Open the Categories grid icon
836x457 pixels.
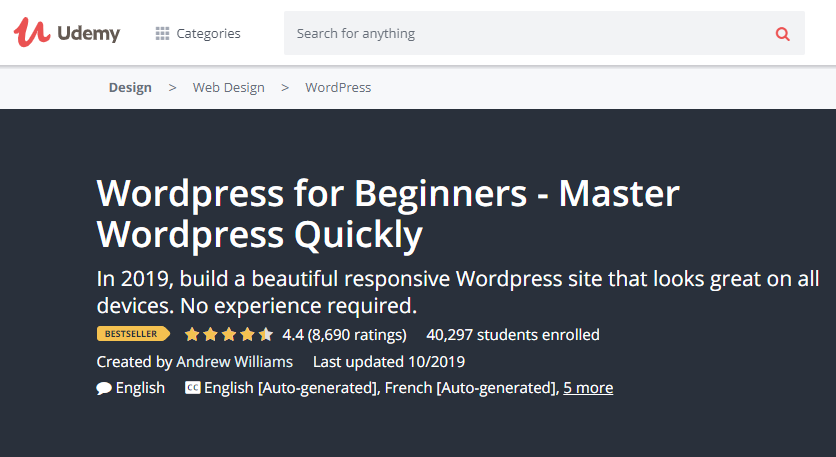coord(162,34)
